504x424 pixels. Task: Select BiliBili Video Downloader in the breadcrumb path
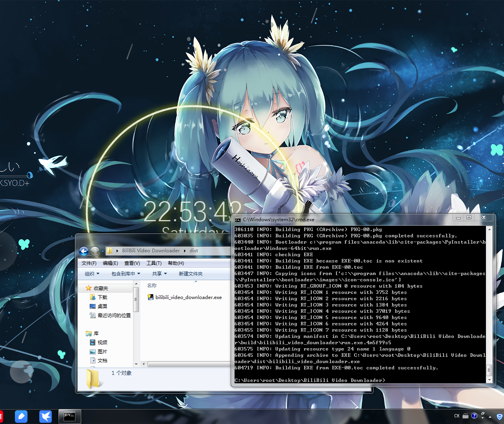click(x=151, y=251)
